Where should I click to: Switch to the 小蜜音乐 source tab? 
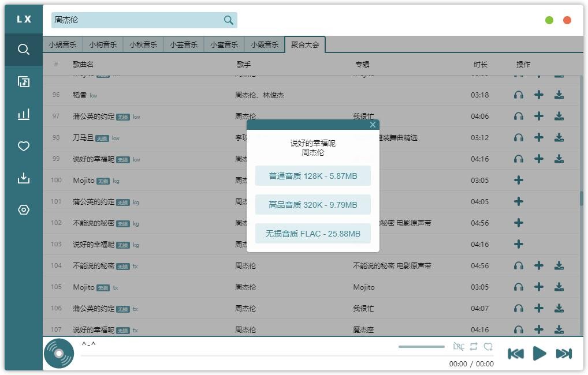click(224, 44)
